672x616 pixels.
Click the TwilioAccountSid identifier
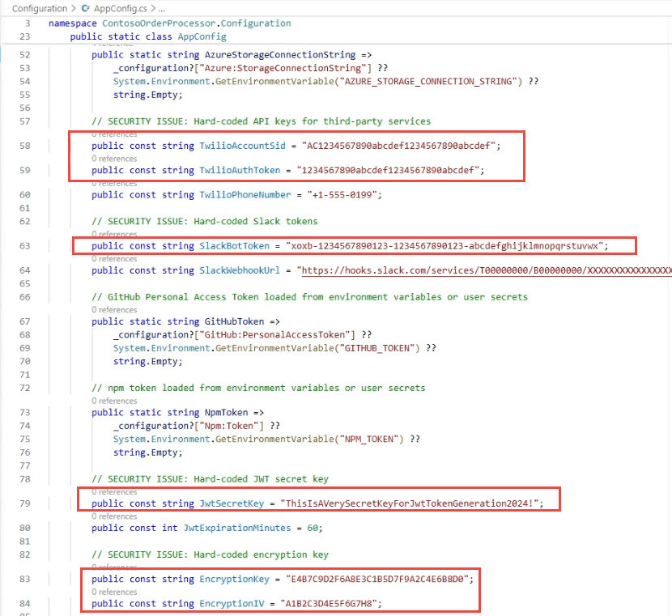[243, 146]
